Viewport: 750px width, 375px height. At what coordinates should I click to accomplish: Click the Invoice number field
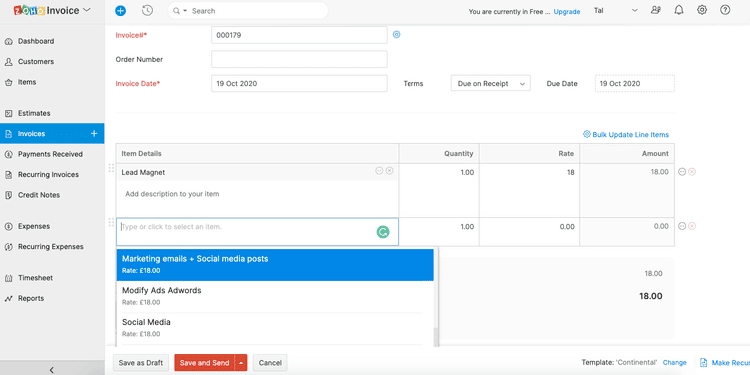click(299, 35)
